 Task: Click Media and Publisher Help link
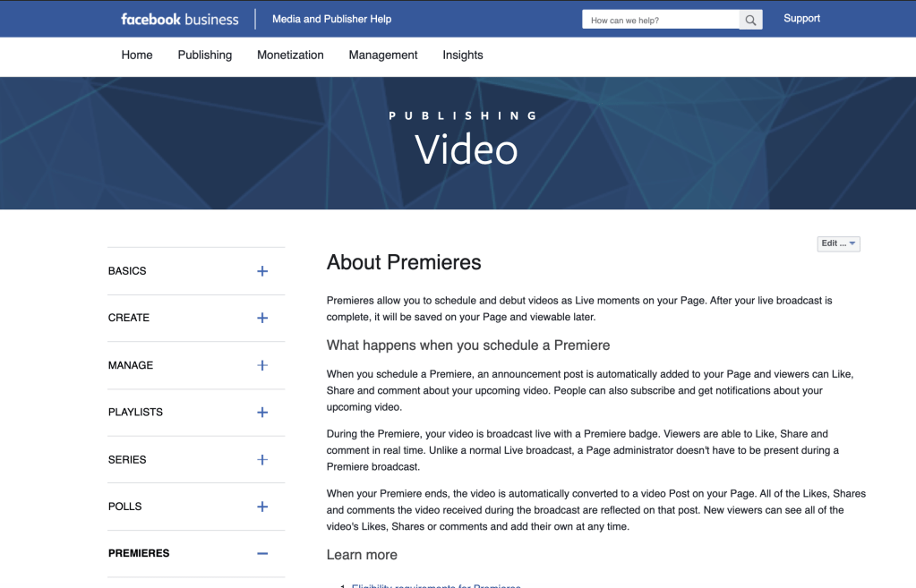tap(331, 19)
